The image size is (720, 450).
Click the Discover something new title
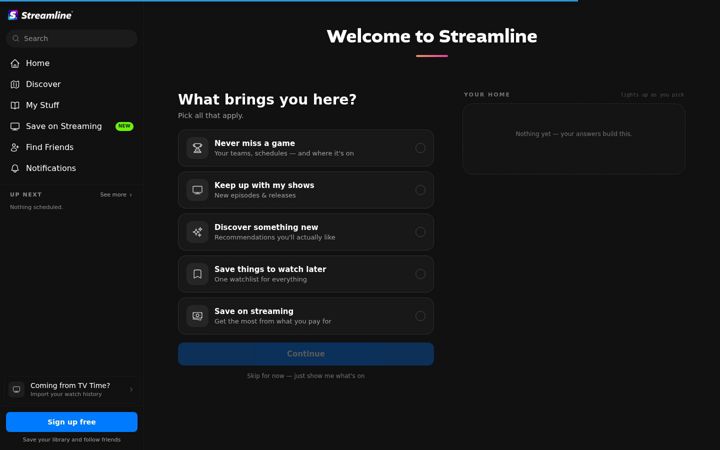click(x=266, y=227)
